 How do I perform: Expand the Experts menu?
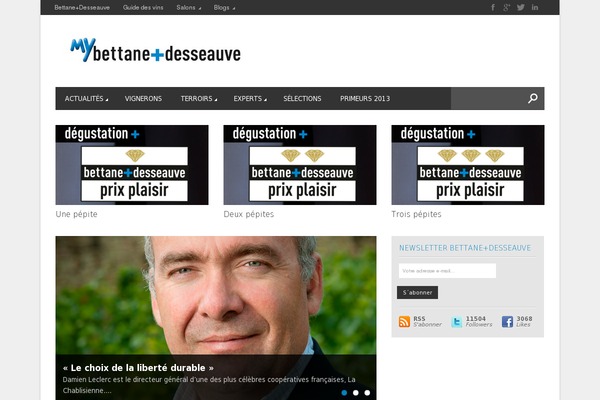(250, 98)
